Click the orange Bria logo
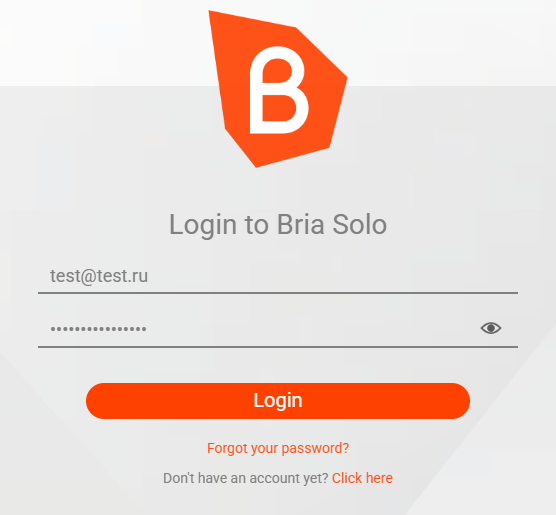The height and width of the screenshot is (515, 556). pyautogui.click(x=278, y=89)
